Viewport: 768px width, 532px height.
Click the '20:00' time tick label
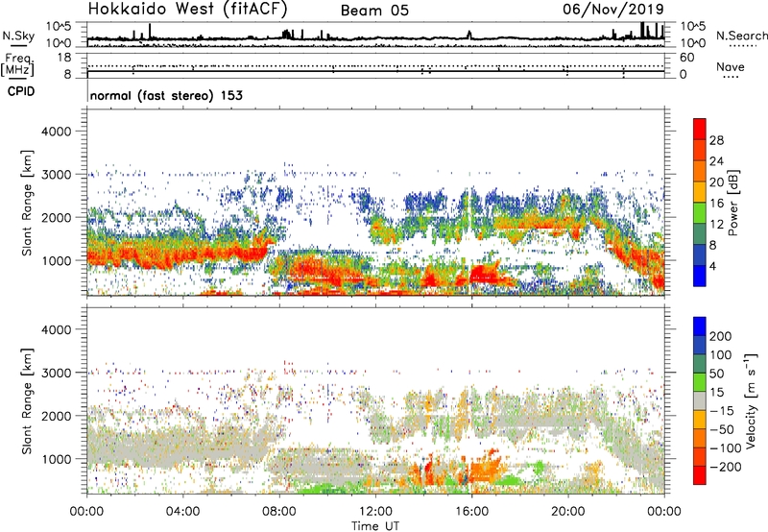coord(568,512)
